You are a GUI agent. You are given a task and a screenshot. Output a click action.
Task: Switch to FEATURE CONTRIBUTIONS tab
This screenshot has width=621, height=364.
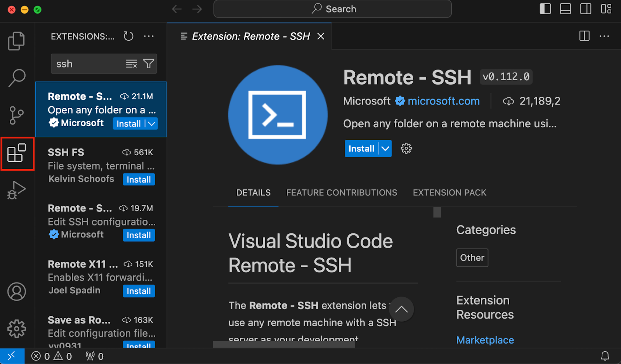coord(342,192)
